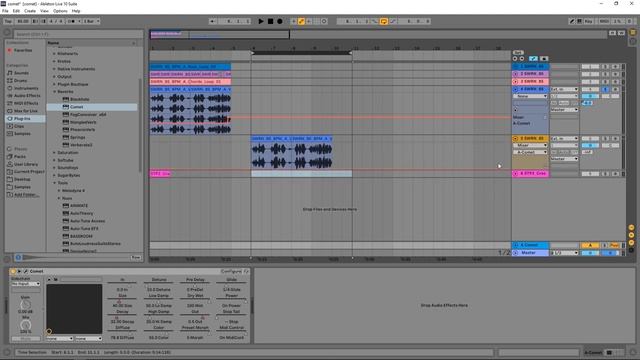Open the File menu

pyautogui.click(x=5, y=11)
